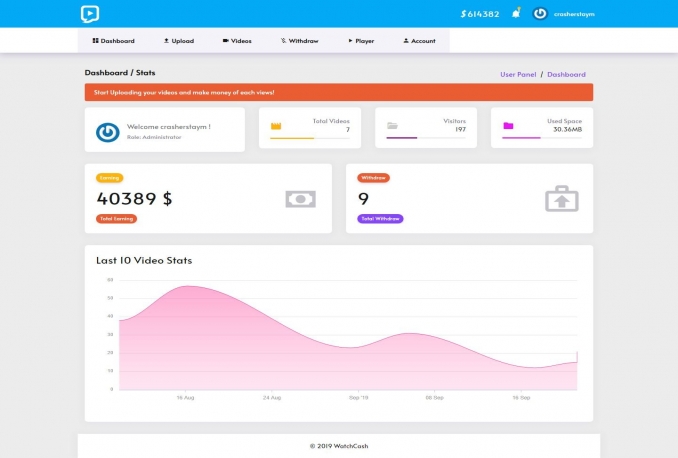This screenshot has width=678, height=458.
Task: Click the Dashboard grid icon in navigation
Action: (95, 41)
